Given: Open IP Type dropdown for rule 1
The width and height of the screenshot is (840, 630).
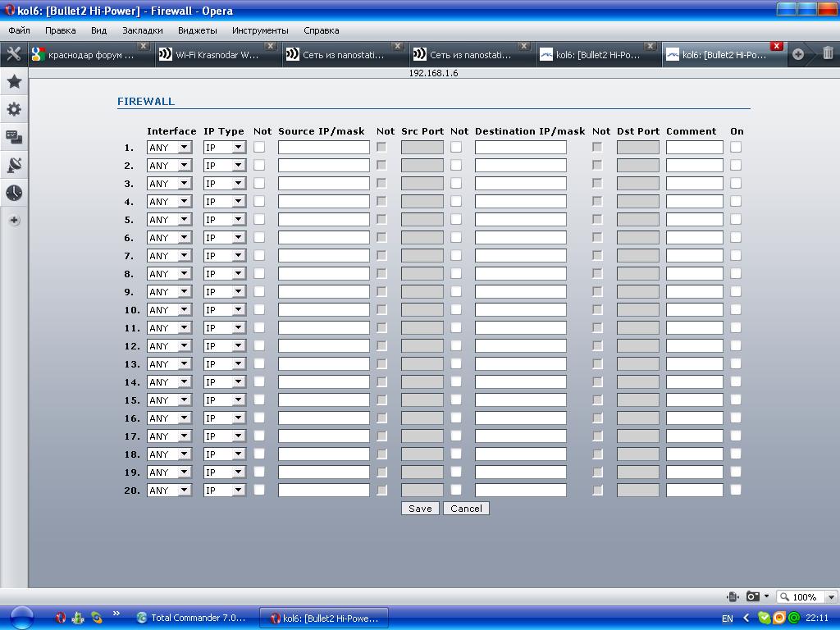Looking at the screenshot, I should (225, 148).
